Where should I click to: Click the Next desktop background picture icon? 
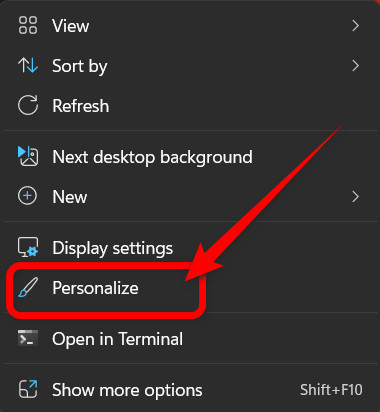28,156
